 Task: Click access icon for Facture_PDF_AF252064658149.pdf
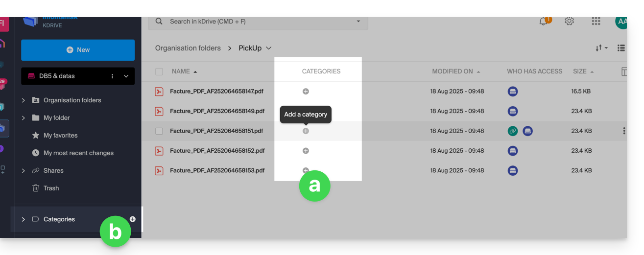tap(513, 111)
